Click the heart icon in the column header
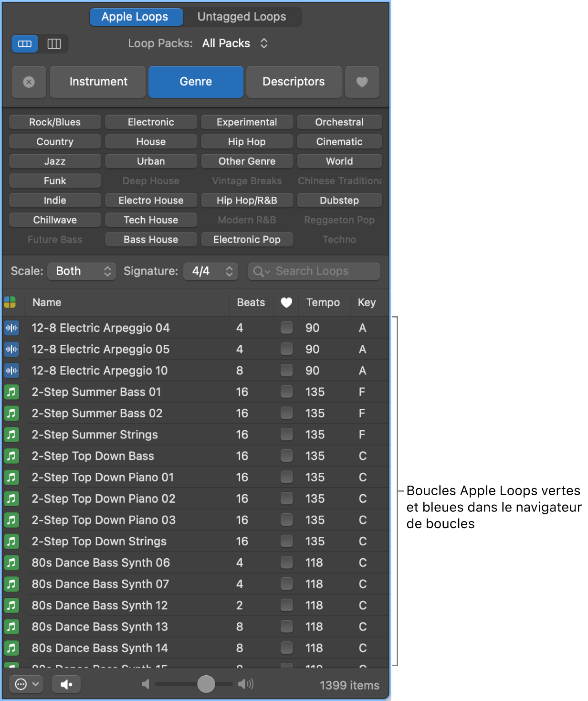Image resolution: width=588 pixels, height=701 pixels. click(286, 302)
